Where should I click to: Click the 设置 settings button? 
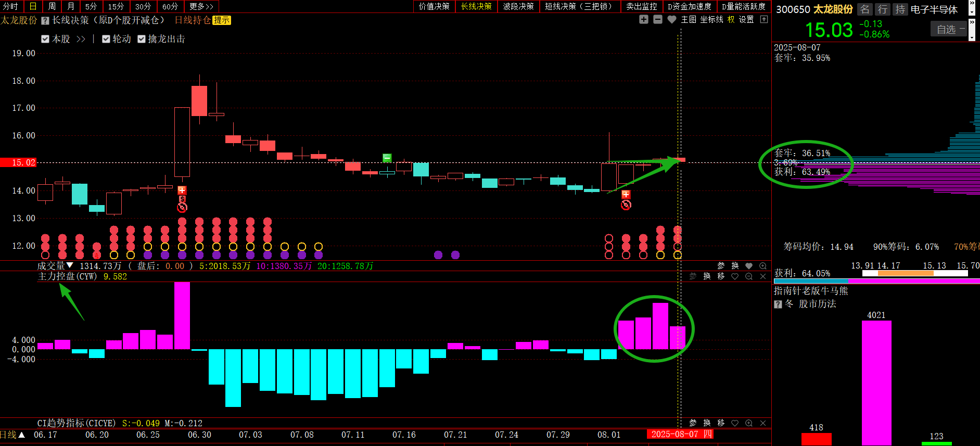coord(746,19)
